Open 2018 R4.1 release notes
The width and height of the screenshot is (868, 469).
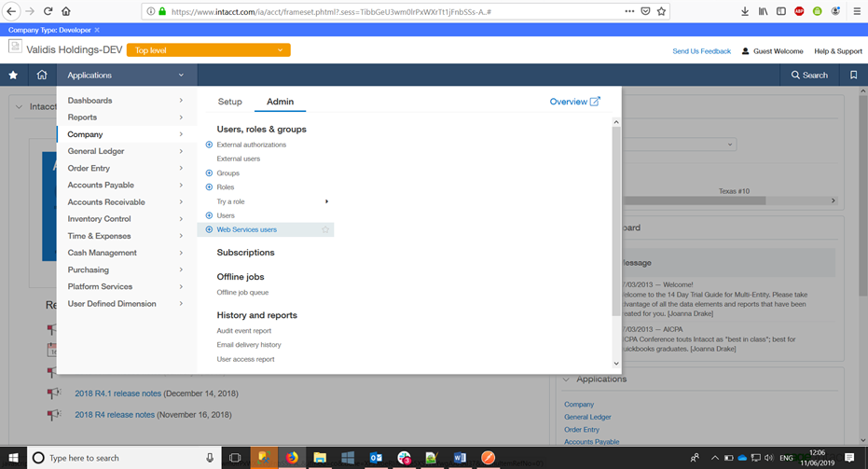pyautogui.click(x=117, y=393)
